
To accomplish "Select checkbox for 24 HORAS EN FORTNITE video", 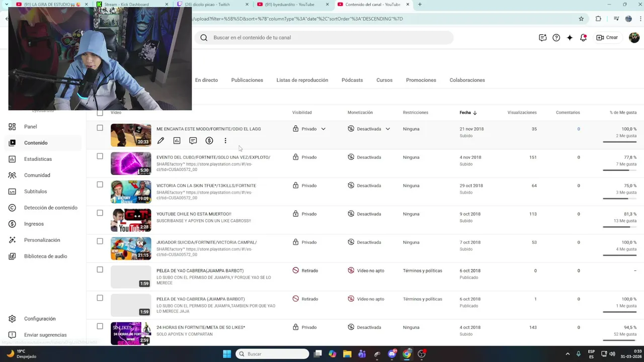I will (100, 326).
